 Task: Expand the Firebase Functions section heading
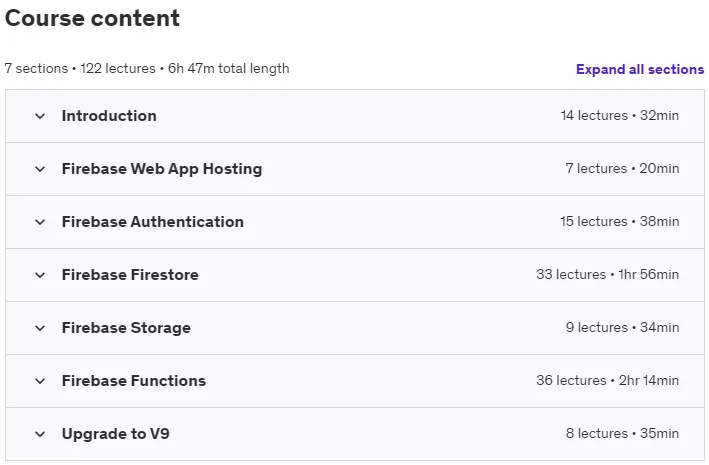[x=134, y=381]
